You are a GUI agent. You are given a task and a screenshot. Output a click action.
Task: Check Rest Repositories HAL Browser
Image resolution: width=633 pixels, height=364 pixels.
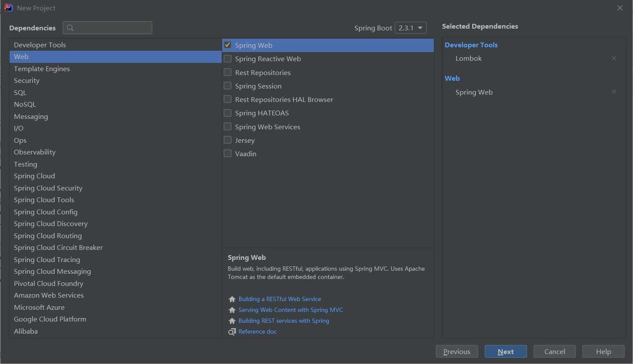227,99
